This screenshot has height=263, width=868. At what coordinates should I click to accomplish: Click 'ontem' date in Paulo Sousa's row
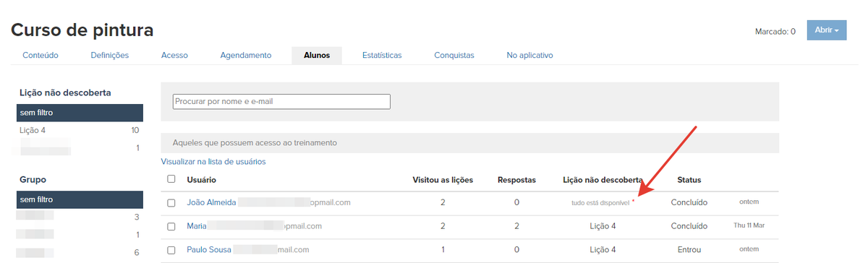point(749,249)
